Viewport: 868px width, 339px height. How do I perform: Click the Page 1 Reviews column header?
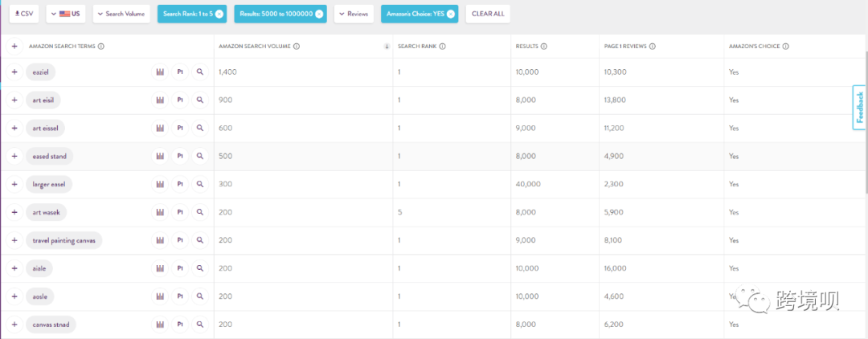tap(625, 47)
